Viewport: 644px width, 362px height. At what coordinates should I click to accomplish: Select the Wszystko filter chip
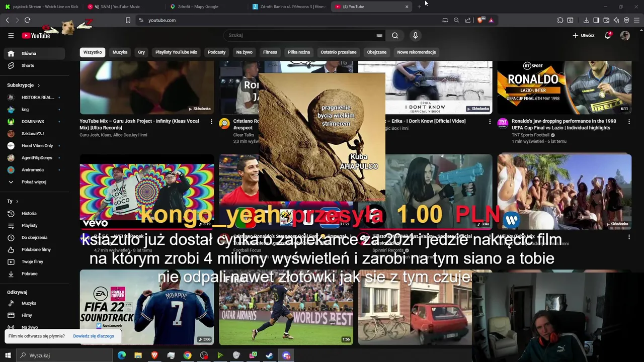[93, 52]
